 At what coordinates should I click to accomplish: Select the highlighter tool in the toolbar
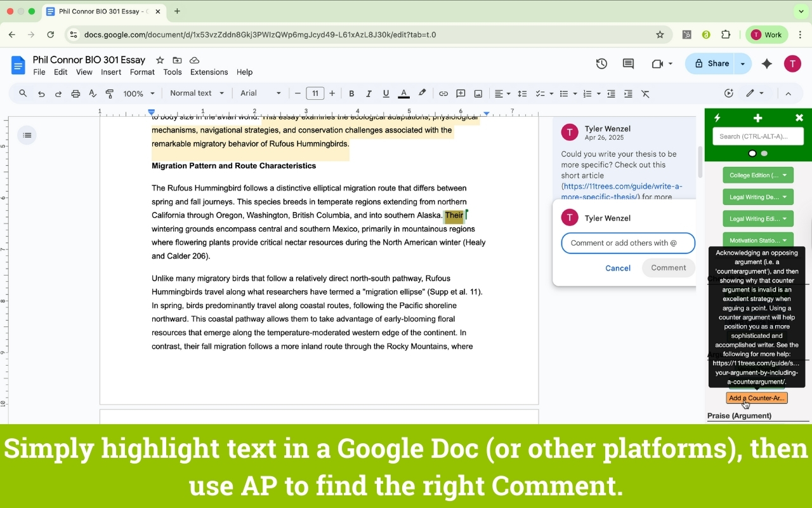pos(422,93)
